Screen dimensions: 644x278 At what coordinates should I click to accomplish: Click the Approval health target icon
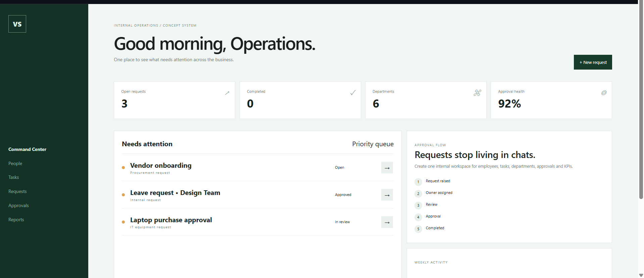coord(604,93)
